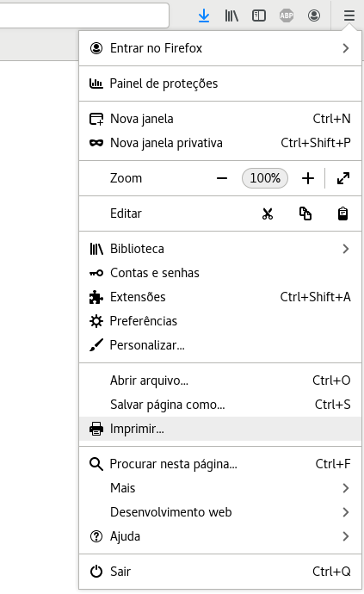Click the Library books icon in toolbar
This screenshot has width=364, height=594.
coord(231,15)
